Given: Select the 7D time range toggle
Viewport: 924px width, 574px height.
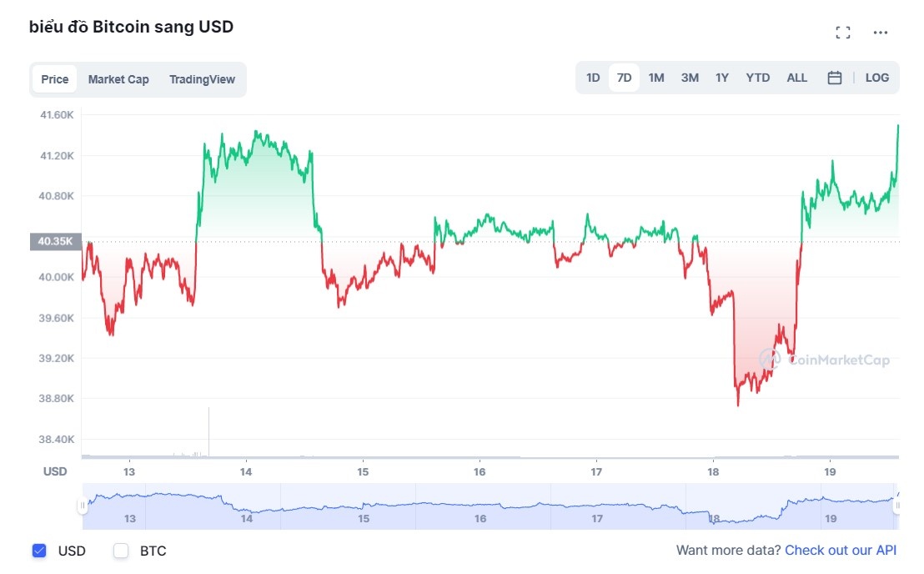Looking at the screenshot, I should (x=624, y=77).
